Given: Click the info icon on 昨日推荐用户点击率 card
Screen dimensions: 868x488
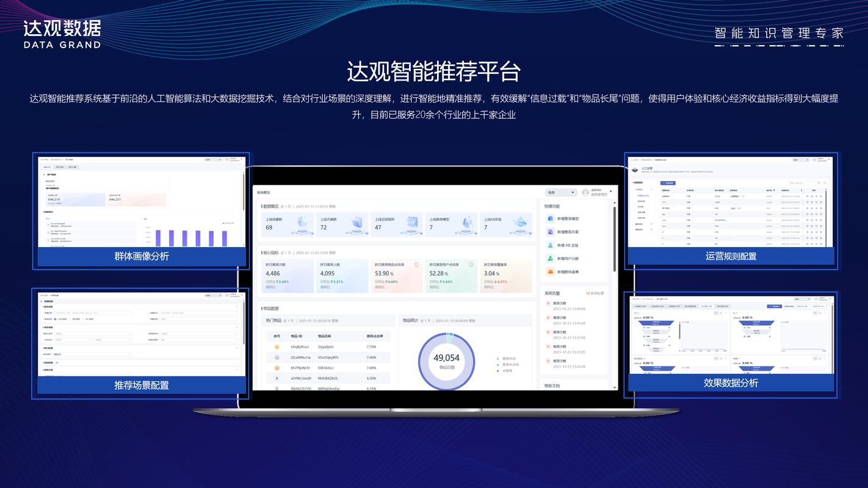Looking at the screenshot, I should (471, 264).
